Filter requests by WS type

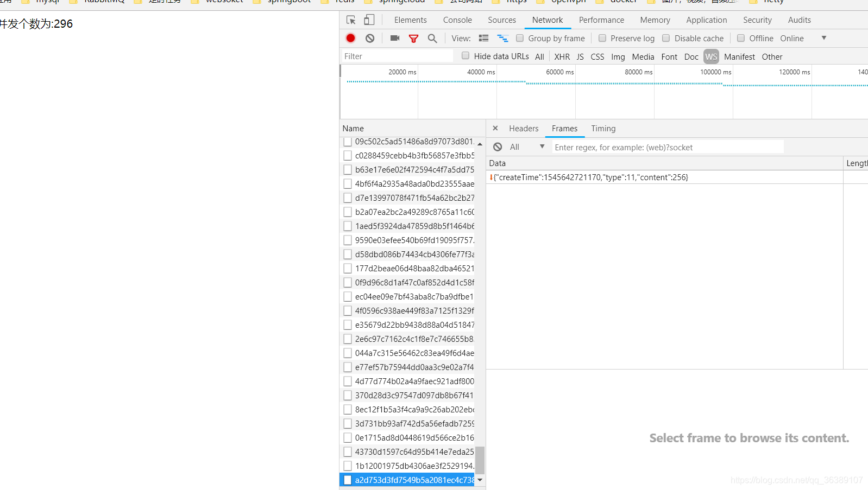[711, 56]
